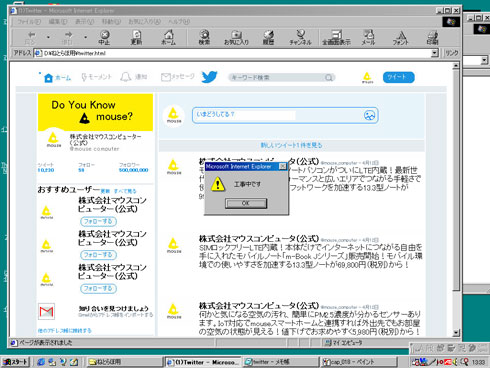This screenshot has height=368, width=490.
Task: Switch to cap_018 Paint taskbar item
Action: pyautogui.click(x=359, y=362)
